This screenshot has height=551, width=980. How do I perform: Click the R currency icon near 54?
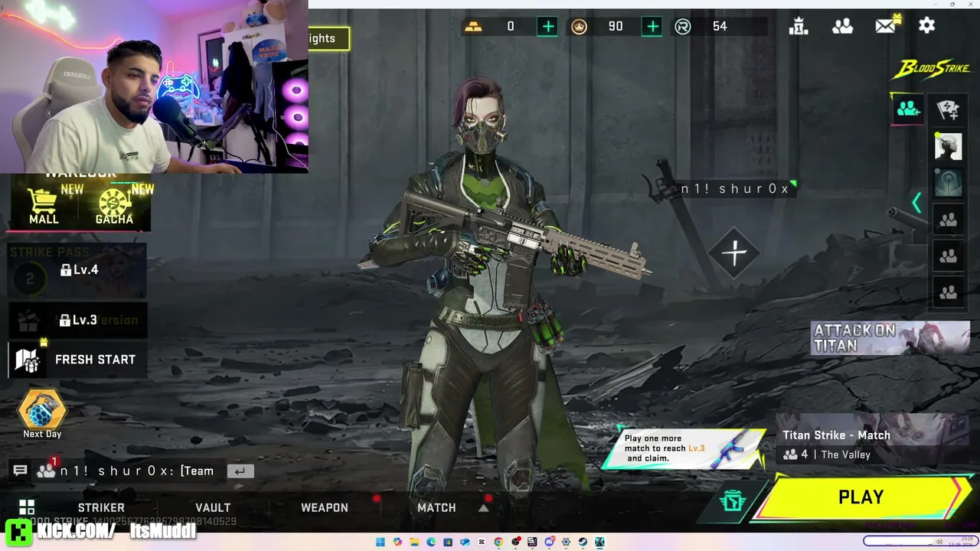click(x=683, y=26)
